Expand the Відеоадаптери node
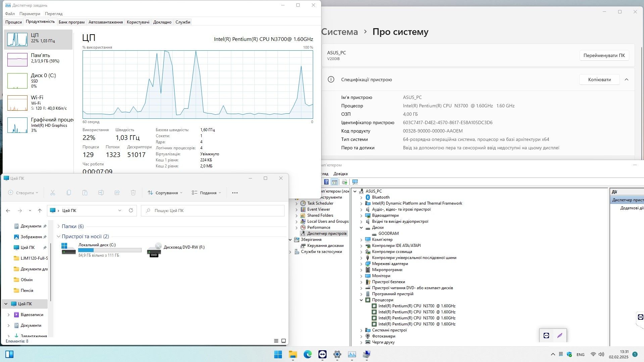This screenshot has width=644, height=362. 361,215
